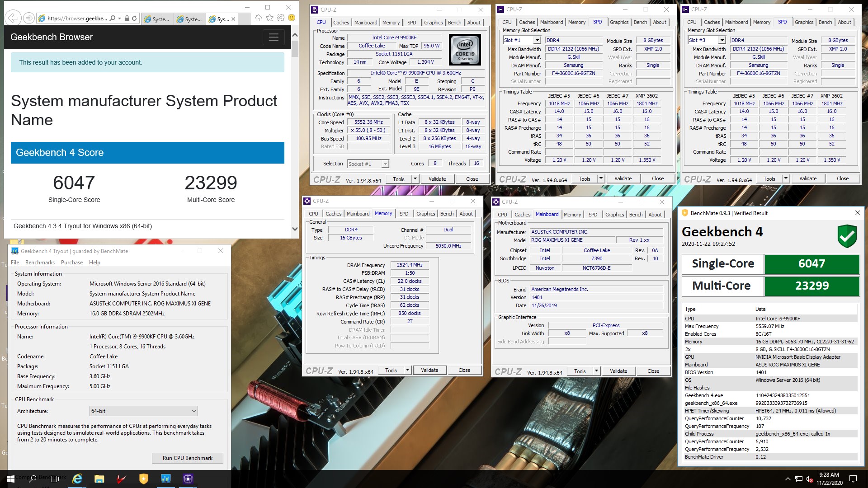The image size is (868, 488).
Task: Open the purple CPU-Z taskbar icon
Action: tap(188, 479)
